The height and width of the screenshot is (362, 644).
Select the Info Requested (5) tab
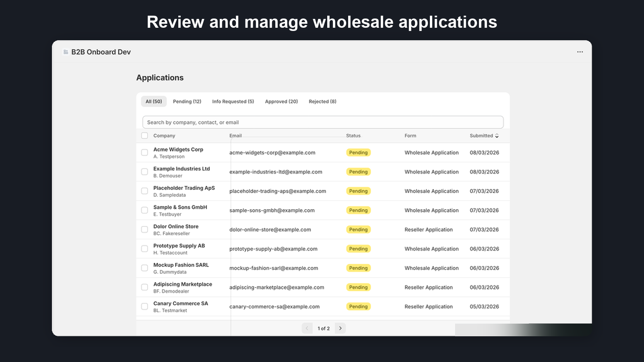click(233, 101)
